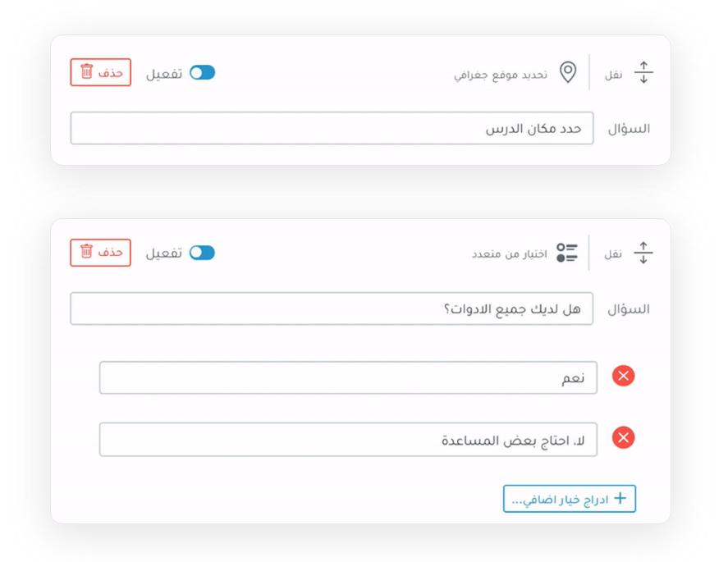The width and height of the screenshot is (728, 562).
Task: Click the trash icon on the location question
Action: pos(87,72)
